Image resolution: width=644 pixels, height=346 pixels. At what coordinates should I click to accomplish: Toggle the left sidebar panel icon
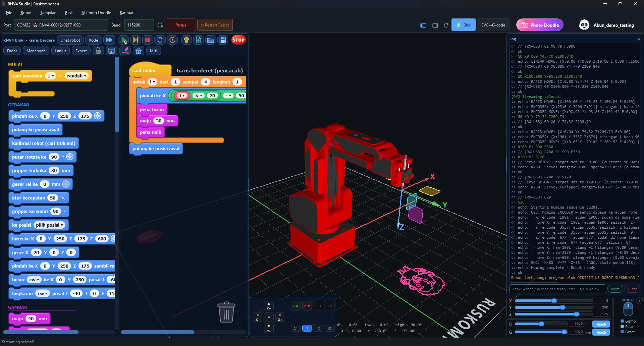coord(423,25)
